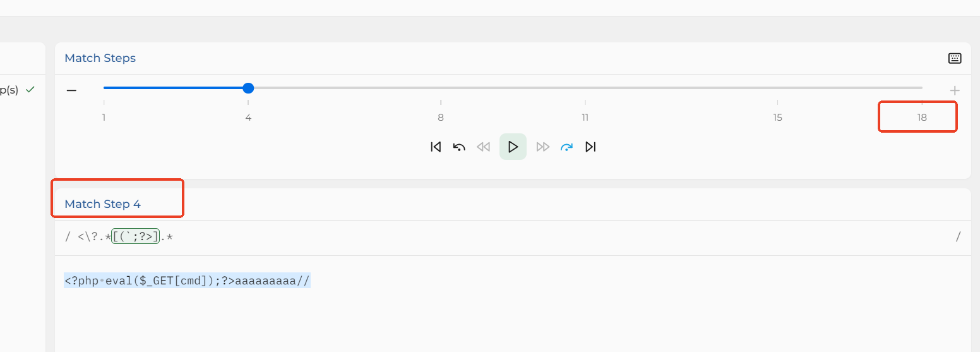Jump to the first match step
Image resolution: width=980 pixels, height=352 pixels.
pyautogui.click(x=436, y=147)
